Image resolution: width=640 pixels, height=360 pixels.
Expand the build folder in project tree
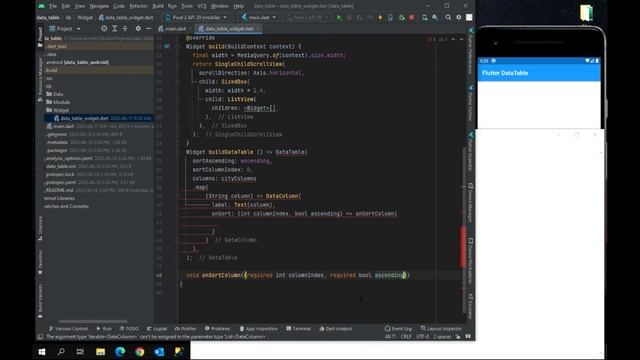pos(52,70)
